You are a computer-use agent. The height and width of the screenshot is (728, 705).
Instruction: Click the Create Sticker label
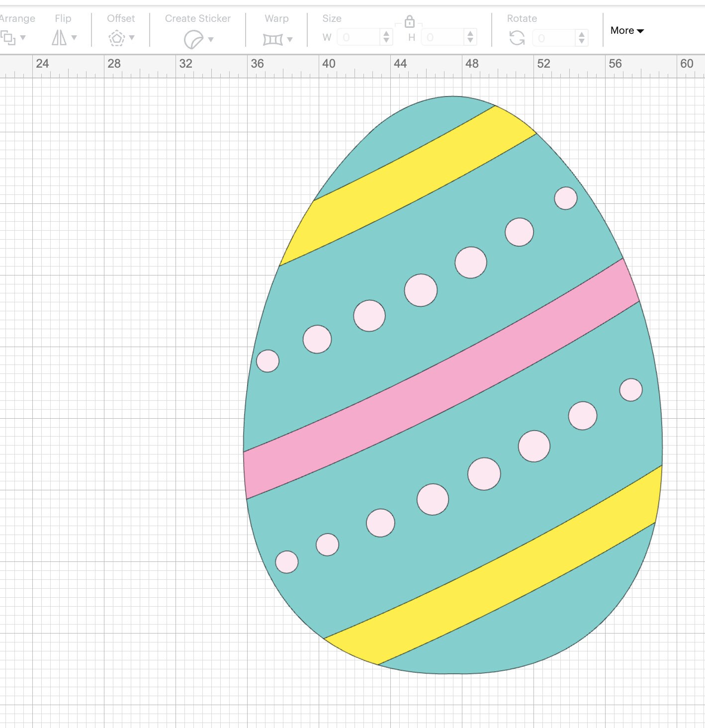click(x=198, y=18)
